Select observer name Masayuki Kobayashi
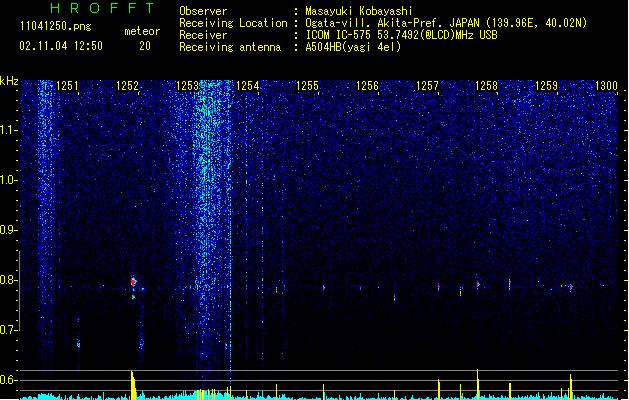Screen dimensions: 629x400 (x=359, y=11)
